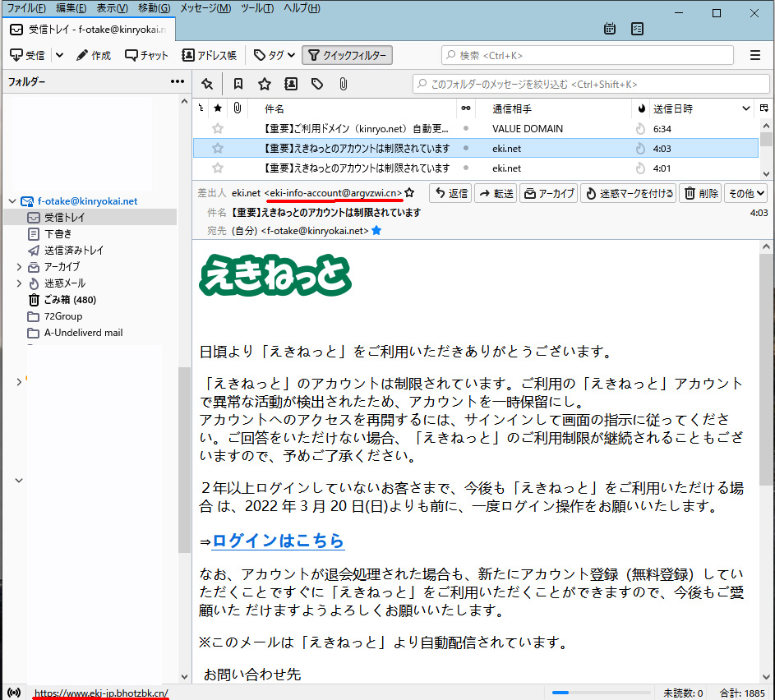Select the 受信トレイ mail tab
Screen dimensions: 775x700
[89, 29]
